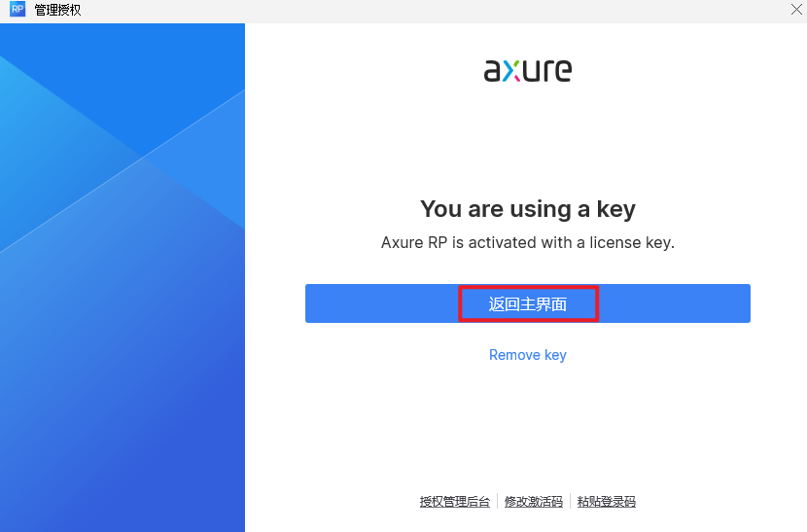Click the Remove key link
Viewport: 807px width, 532px height.
coord(527,355)
